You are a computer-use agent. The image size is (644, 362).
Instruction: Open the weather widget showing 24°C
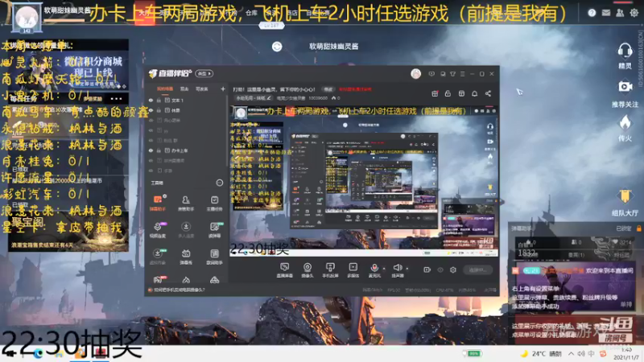[x=540, y=353]
